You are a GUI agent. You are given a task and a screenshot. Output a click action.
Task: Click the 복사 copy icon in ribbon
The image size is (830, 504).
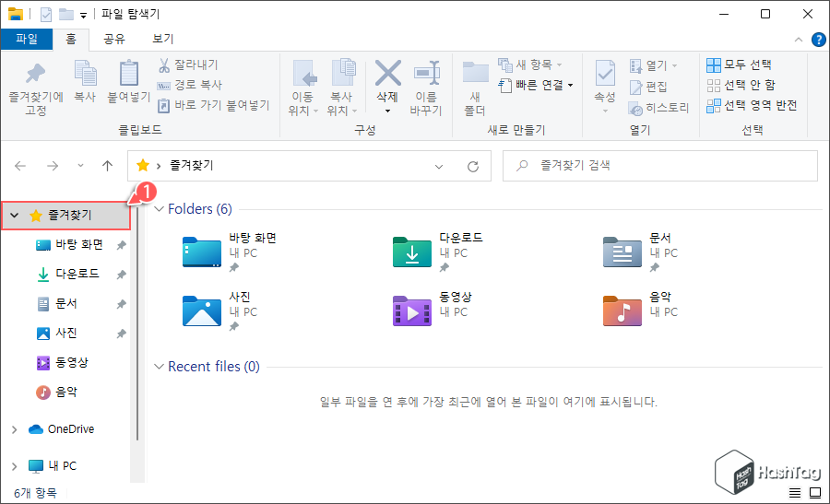point(85,74)
